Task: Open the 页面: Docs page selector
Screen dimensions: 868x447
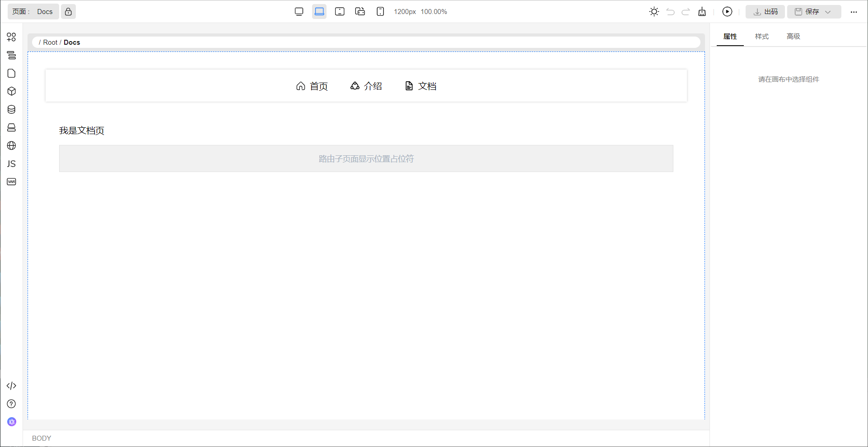Action: tap(33, 12)
